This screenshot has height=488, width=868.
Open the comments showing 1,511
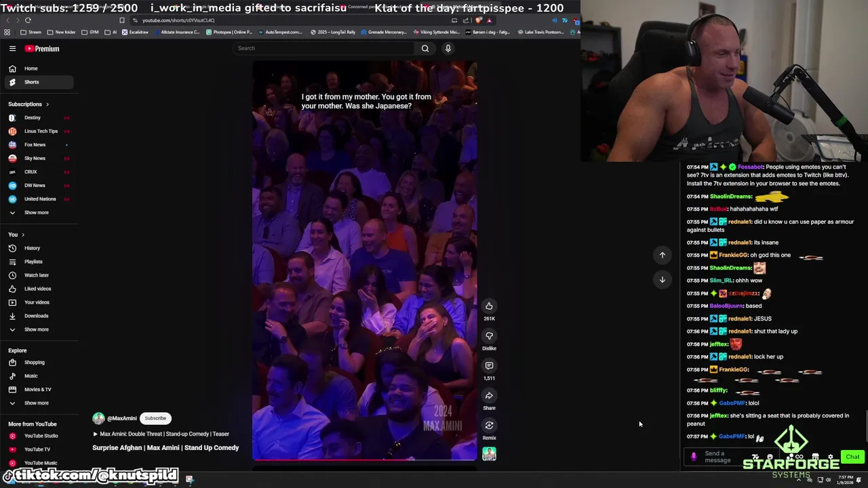coord(489,366)
